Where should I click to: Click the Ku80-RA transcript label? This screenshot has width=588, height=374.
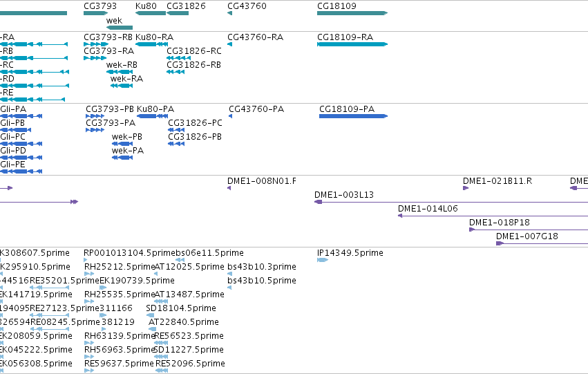[x=155, y=37]
